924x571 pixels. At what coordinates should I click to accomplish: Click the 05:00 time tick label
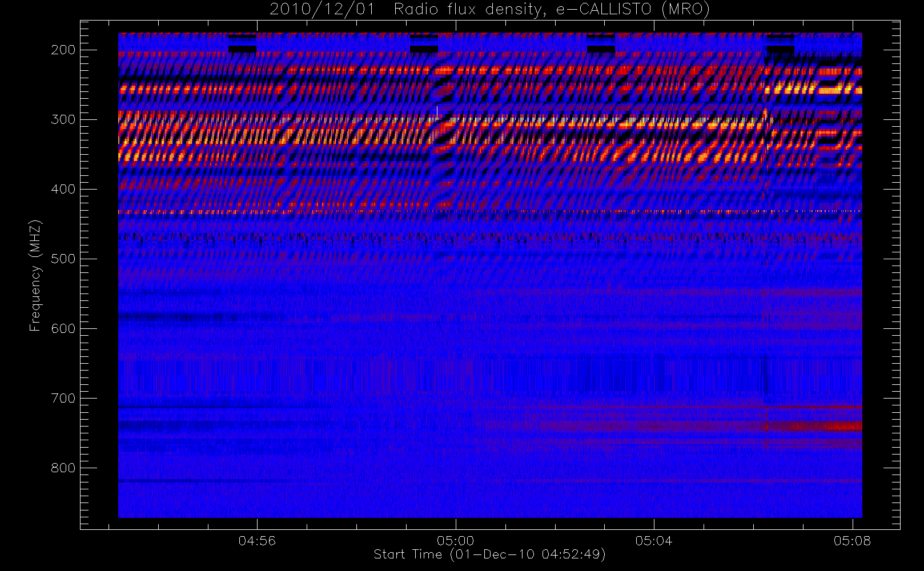pos(456,540)
